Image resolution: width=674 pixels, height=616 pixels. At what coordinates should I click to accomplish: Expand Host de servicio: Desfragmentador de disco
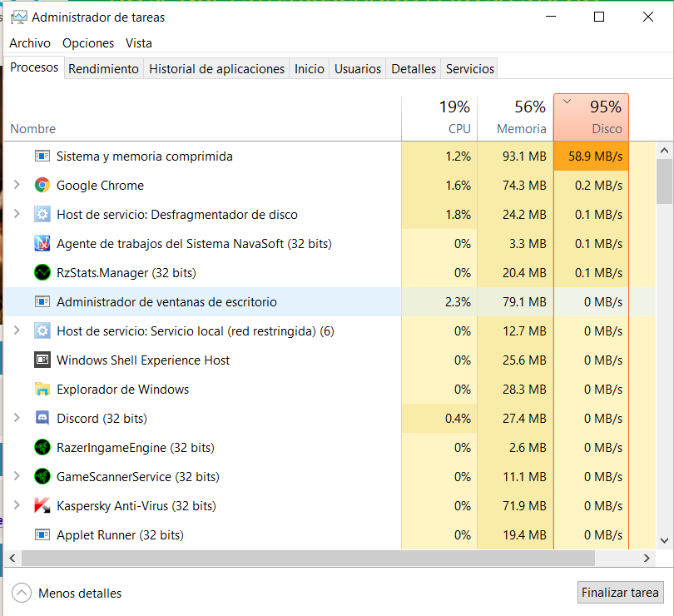(x=17, y=214)
